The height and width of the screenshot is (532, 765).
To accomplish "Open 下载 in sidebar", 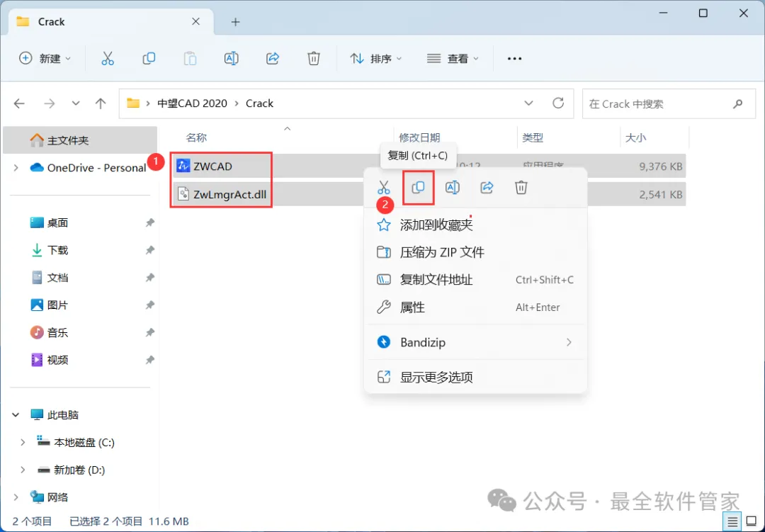I will click(x=57, y=250).
